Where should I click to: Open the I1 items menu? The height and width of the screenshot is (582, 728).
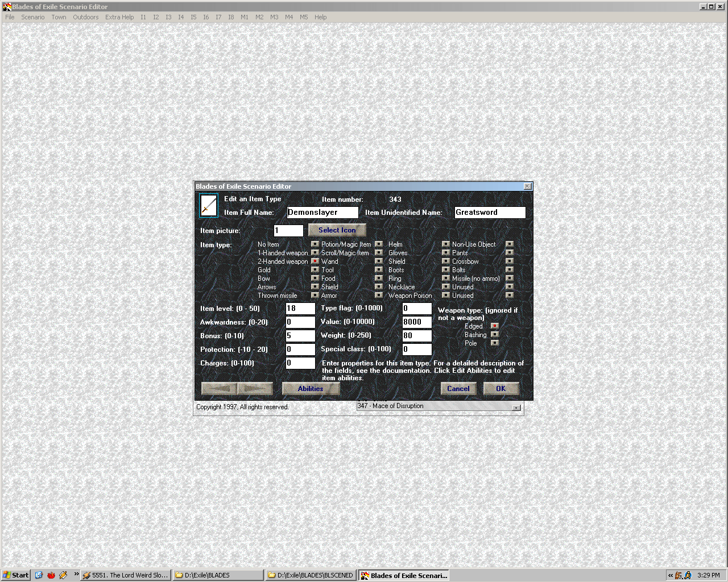click(x=143, y=17)
